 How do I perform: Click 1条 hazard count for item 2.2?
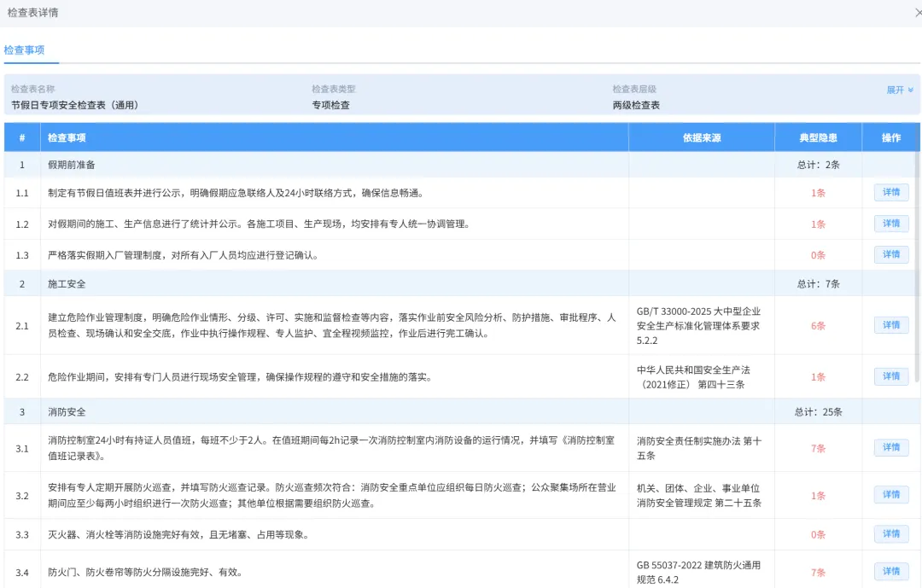coord(818,377)
